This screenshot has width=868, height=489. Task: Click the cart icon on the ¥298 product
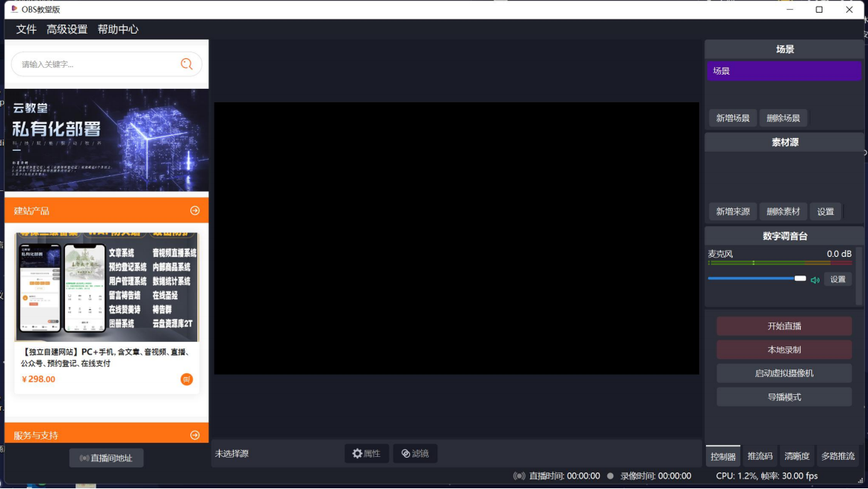185,379
